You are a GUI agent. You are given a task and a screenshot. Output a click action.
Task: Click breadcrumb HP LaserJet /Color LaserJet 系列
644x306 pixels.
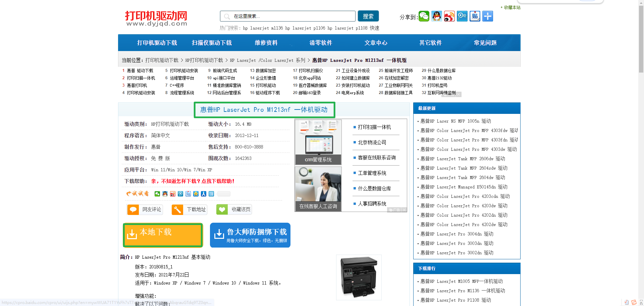tap(268, 60)
